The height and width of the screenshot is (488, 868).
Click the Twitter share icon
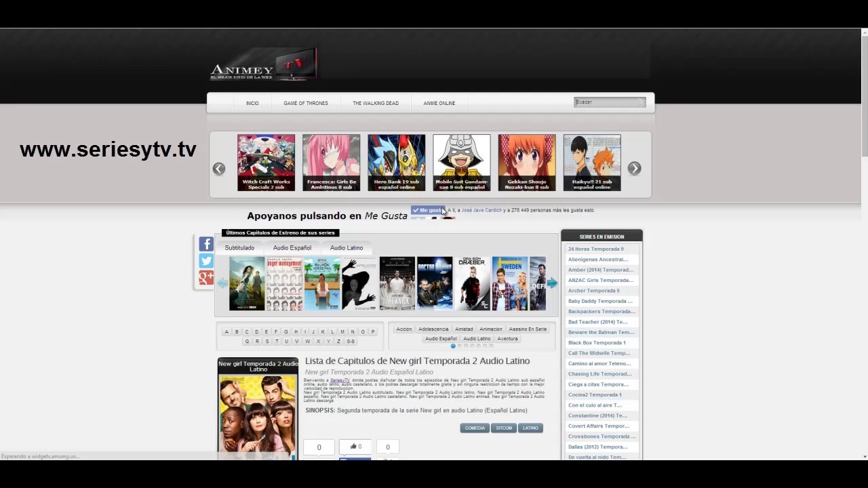[x=206, y=261]
